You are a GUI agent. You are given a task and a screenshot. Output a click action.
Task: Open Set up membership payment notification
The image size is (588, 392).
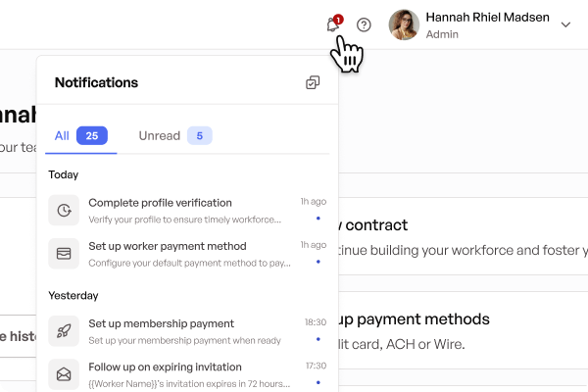tap(161, 323)
